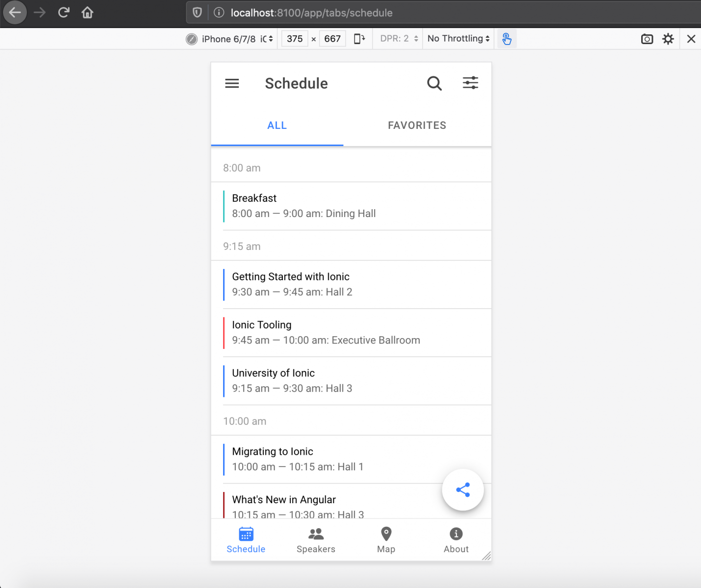
Task: Click the 9:15 am time divider
Action: (351, 245)
